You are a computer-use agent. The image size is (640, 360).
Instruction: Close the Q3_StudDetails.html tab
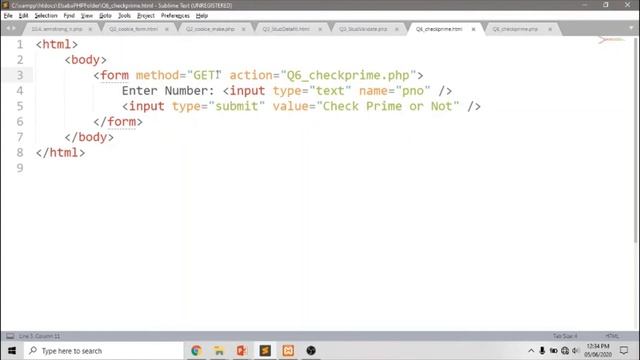(x=320, y=29)
